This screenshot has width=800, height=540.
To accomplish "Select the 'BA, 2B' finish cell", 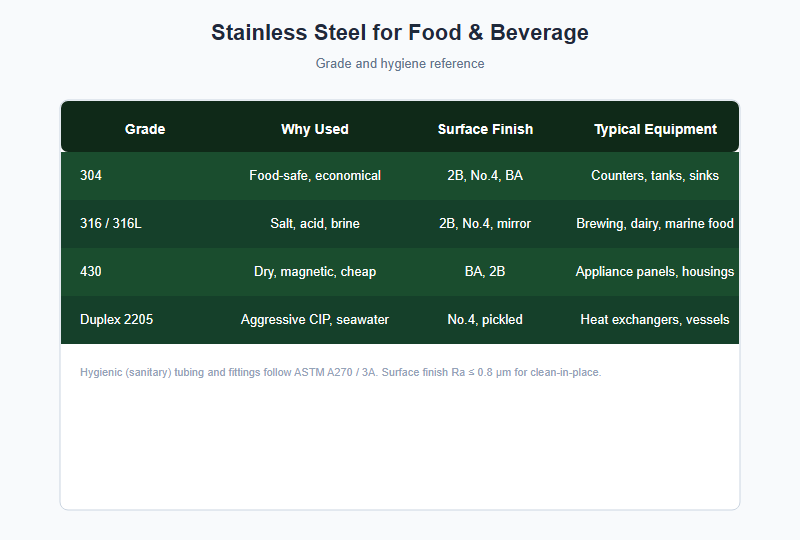I will (x=485, y=272).
